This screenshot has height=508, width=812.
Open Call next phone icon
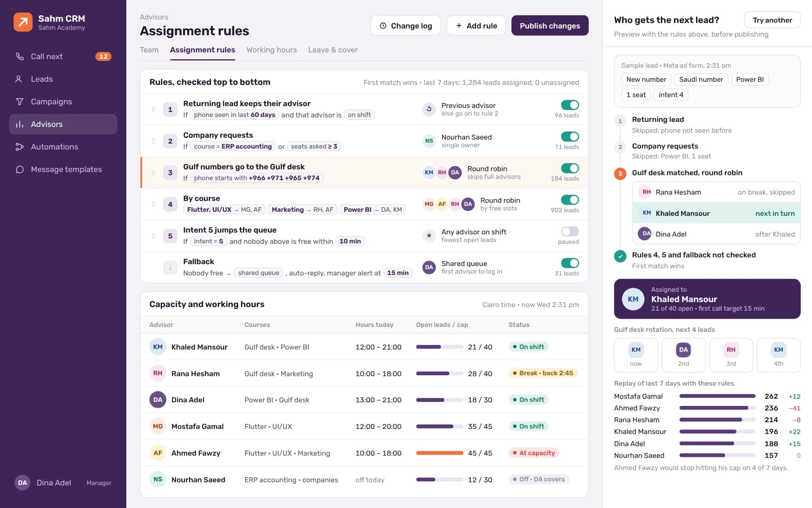[19, 56]
